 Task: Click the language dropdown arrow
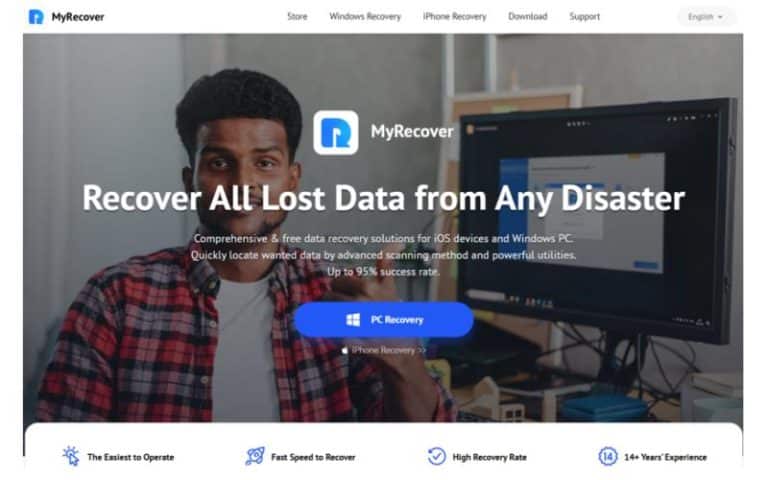[720, 17]
